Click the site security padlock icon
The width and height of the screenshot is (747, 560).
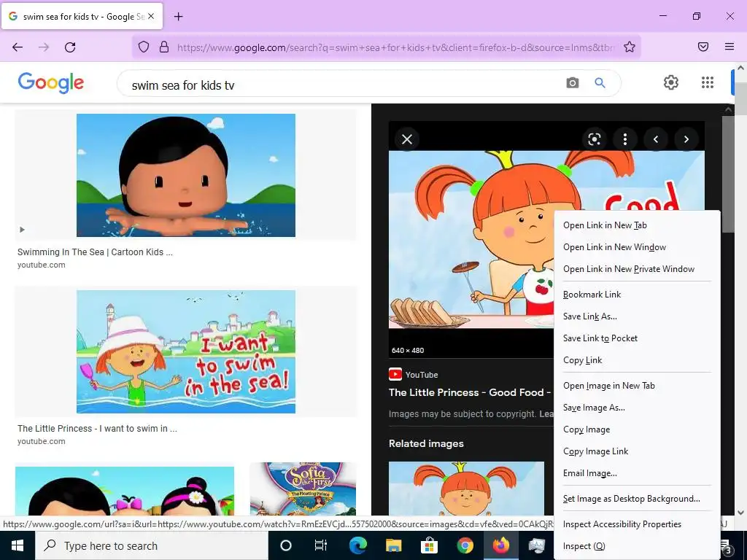coord(164,47)
